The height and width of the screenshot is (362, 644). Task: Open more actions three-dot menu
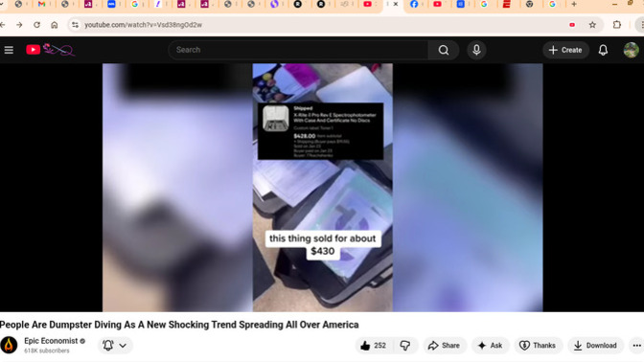[x=636, y=346]
